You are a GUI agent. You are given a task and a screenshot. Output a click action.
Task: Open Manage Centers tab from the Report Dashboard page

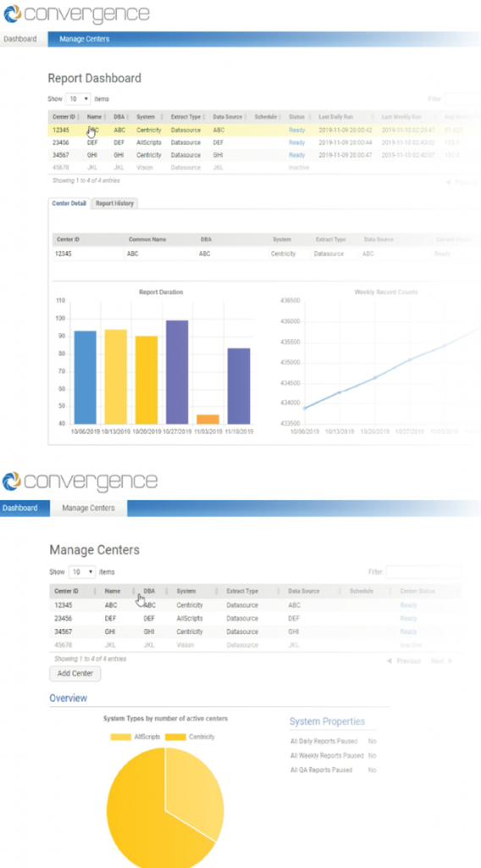85,39
